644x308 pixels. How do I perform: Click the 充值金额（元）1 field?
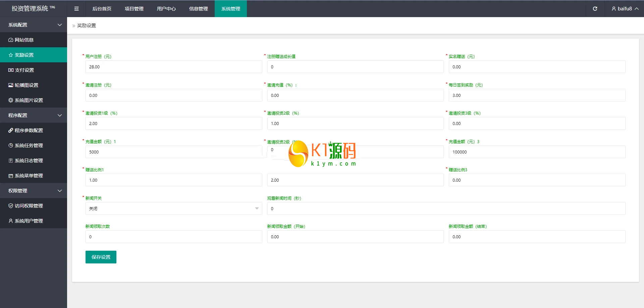coord(174,152)
